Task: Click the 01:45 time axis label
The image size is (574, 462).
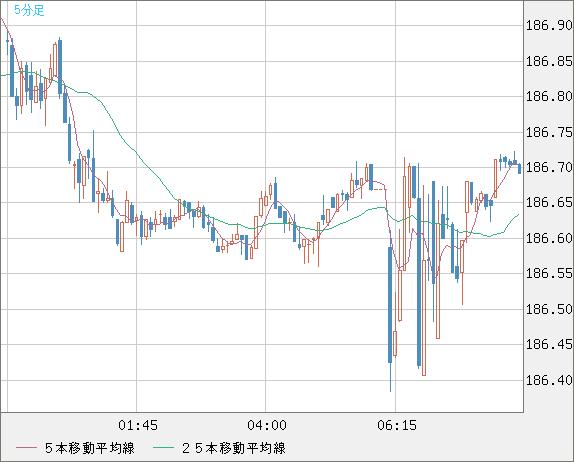Action: click(x=138, y=425)
